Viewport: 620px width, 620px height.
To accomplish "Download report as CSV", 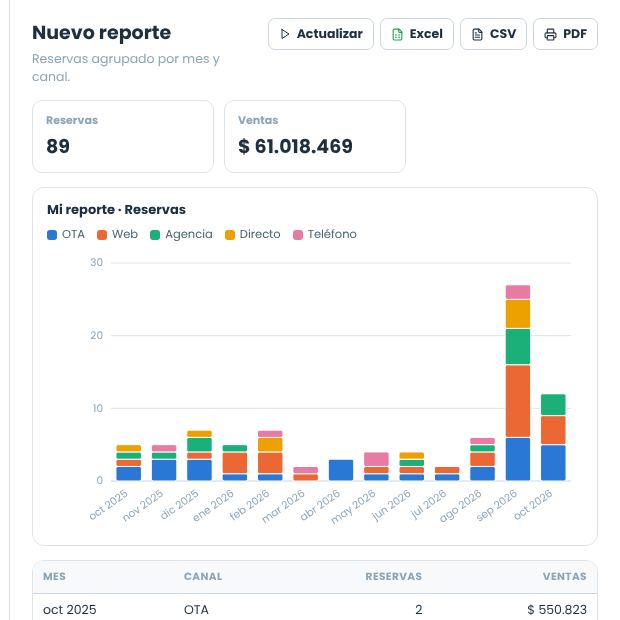I will click(x=493, y=34).
